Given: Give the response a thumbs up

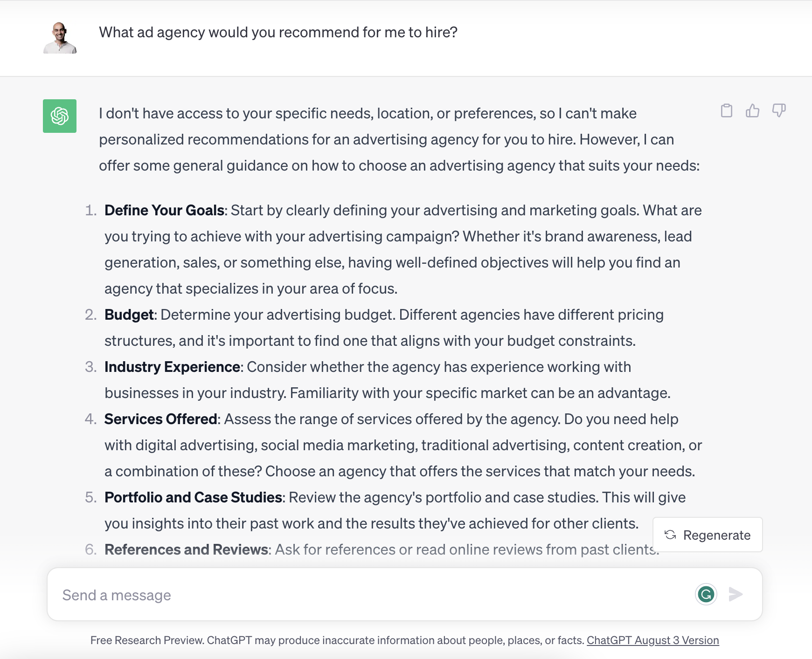Looking at the screenshot, I should click(x=752, y=110).
